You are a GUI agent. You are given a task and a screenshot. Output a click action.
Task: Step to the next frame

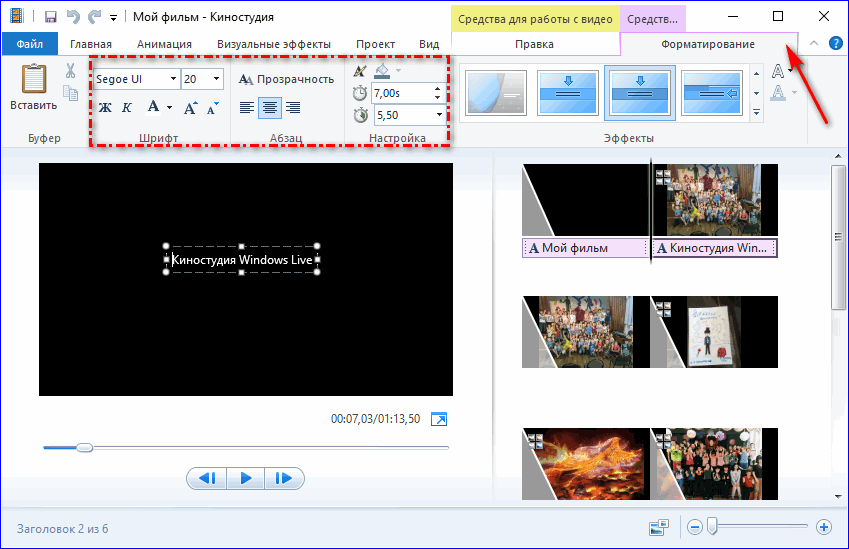284,479
